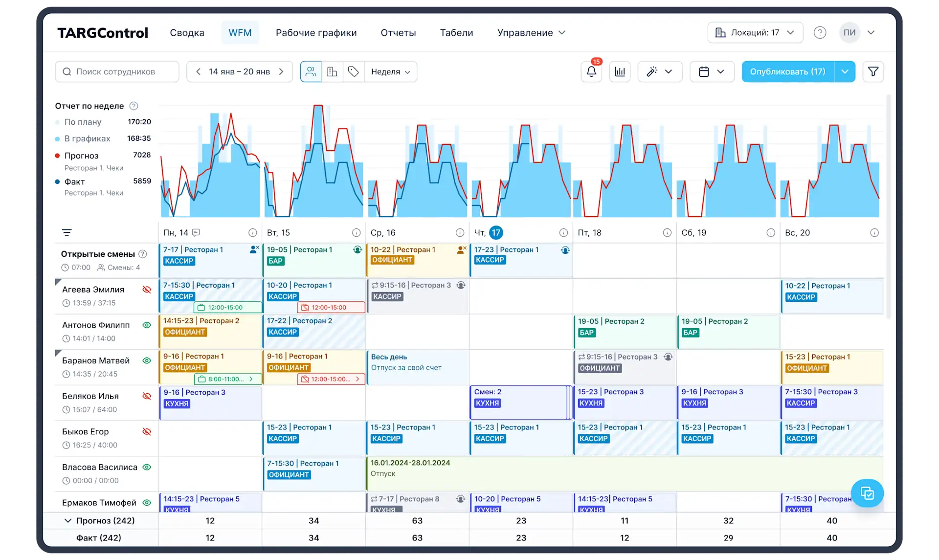This screenshot has height=560, width=939.
Task: Open the Рабочие графики tab
Action: point(316,33)
